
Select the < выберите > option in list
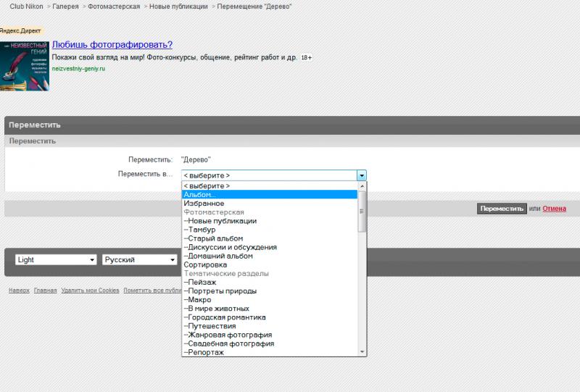[x=270, y=185]
